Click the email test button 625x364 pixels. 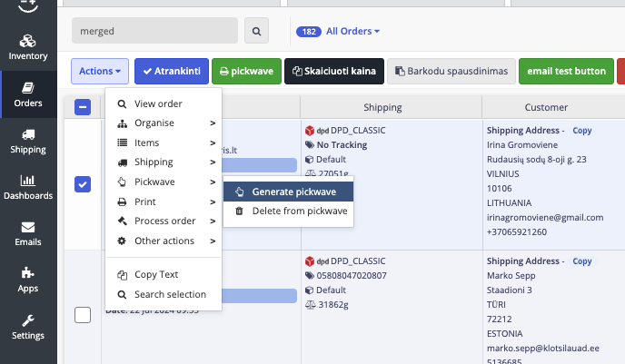point(566,71)
